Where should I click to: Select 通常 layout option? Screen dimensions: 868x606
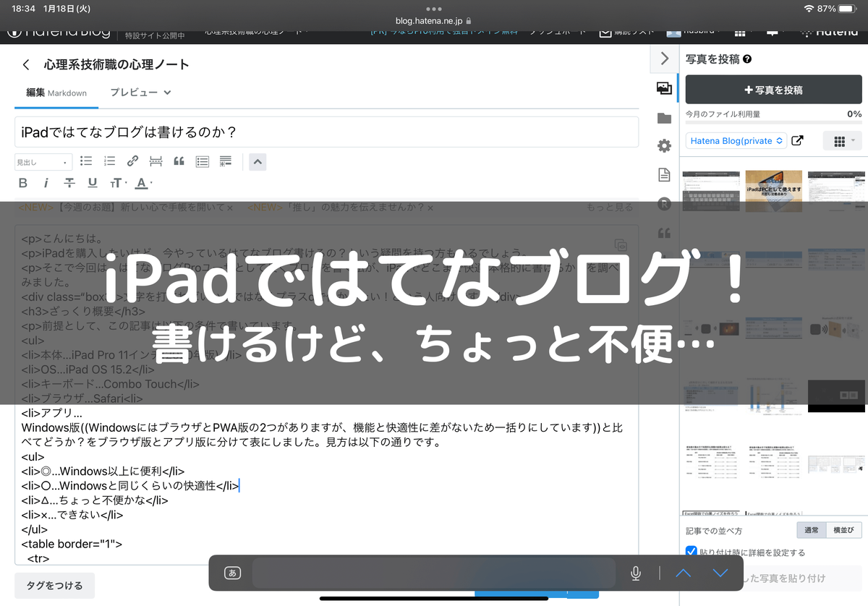tap(811, 530)
